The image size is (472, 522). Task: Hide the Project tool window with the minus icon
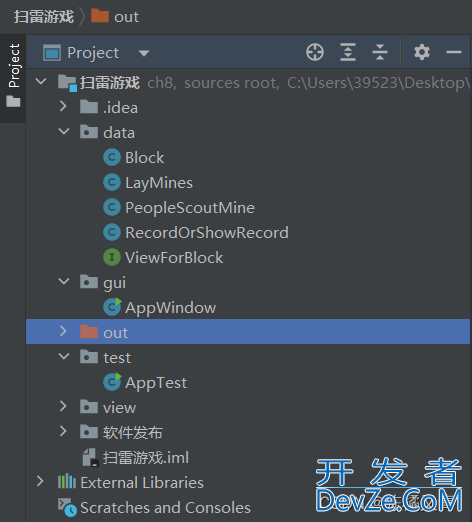pyautogui.click(x=454, y=52)
